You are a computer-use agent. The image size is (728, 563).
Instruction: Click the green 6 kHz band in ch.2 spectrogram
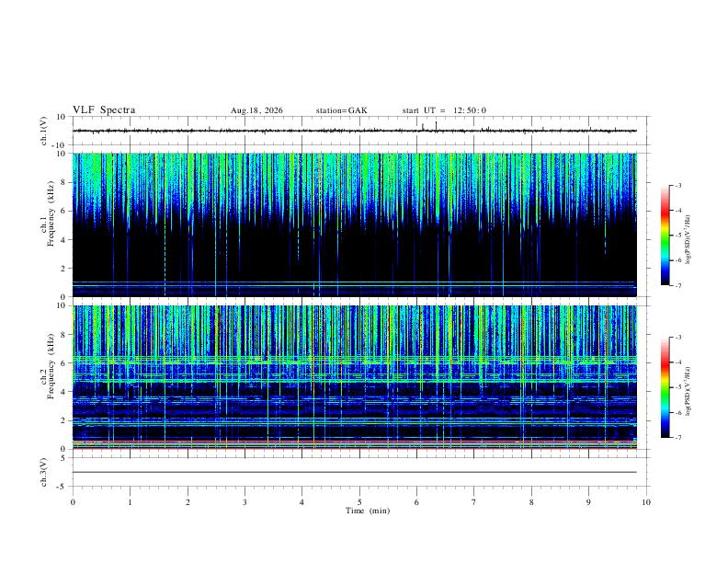pyautogui.click(x=355, y=359)
